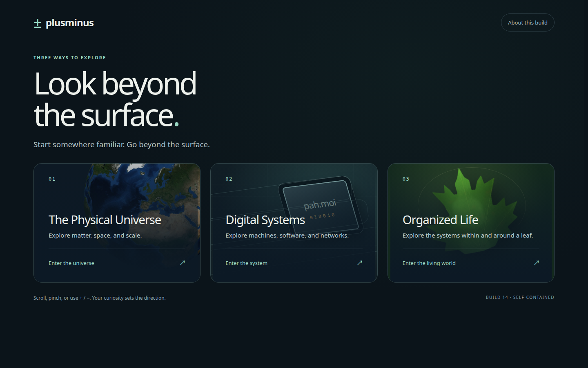This screenshot has width=588, height=368.
Task: Click 'Explore the systems within and around a leaf.'
Action: [468, 236]
